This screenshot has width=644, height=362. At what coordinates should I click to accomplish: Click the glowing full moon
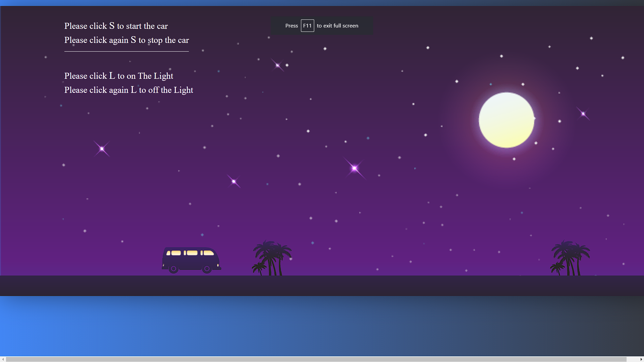click(x=506, y=120)
